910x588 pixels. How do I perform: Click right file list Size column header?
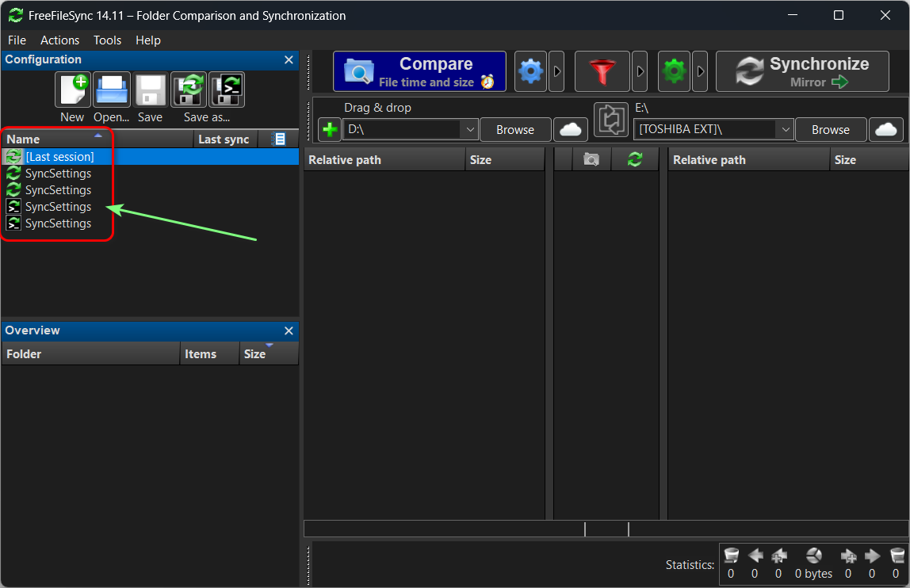click(870, 159)
